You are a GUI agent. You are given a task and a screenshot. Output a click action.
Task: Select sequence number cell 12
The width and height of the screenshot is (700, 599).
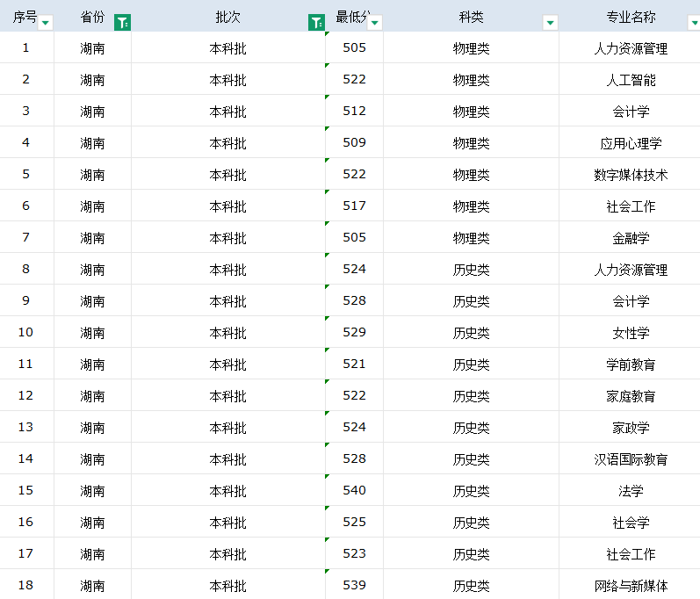coord(26,395)
